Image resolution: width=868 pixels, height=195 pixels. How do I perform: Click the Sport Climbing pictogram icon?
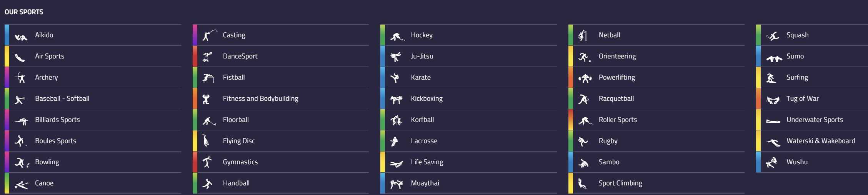tap(582, 184)
